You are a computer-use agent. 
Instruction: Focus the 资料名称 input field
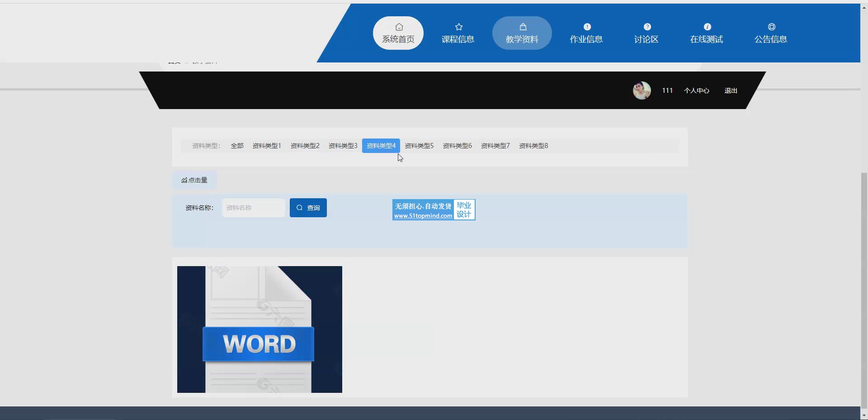[253, 208]
